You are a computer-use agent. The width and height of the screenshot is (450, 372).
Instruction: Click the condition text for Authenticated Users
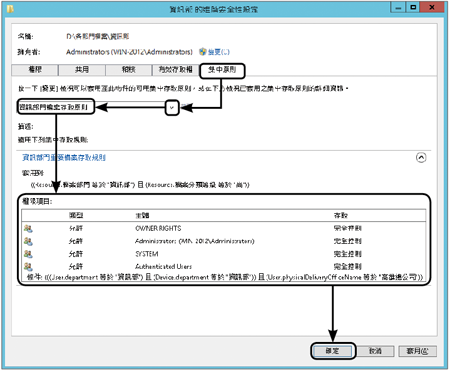[225, 277]
